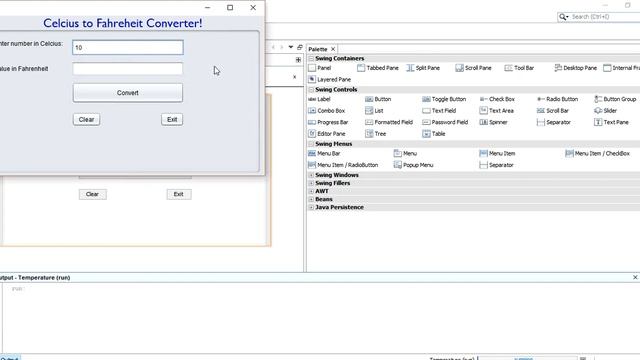
Task: Select the Exit button in the design form
Action: click(179, 194)
